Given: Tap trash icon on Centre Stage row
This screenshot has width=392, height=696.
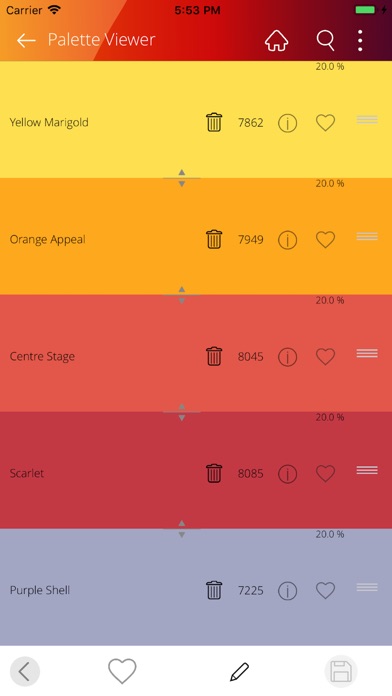Looking at the screenshot, I should click(214, 356).
